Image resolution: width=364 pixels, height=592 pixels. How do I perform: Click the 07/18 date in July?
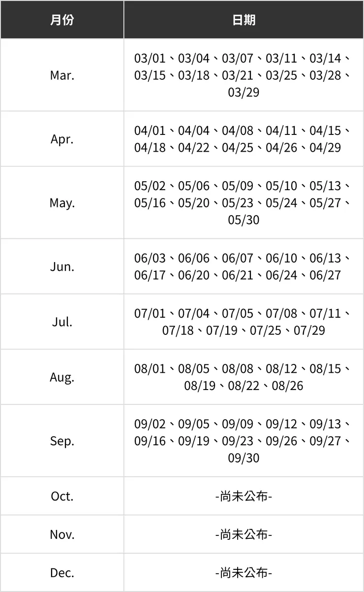pyautogui.click(x=178, y=330)
